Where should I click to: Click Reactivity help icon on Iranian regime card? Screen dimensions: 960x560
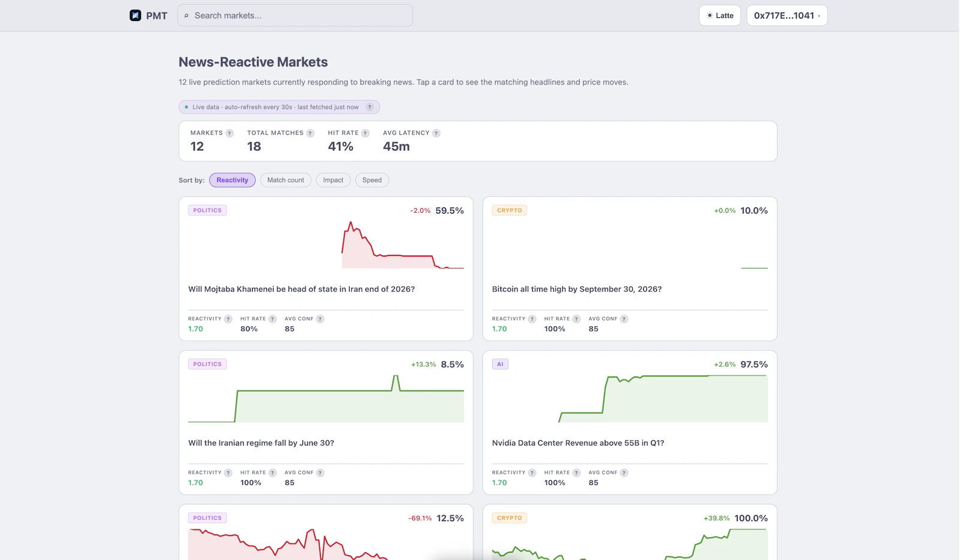(228, 473)
